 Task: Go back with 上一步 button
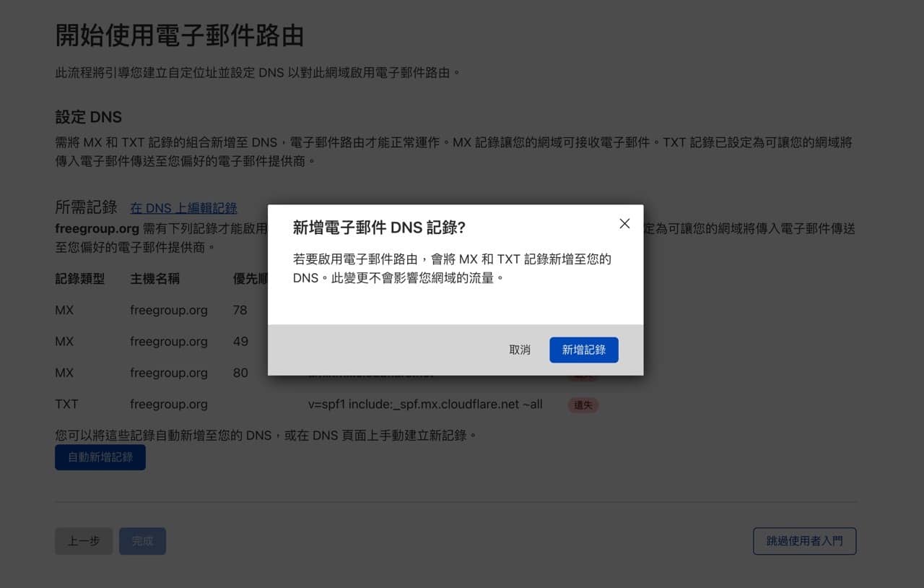84,541
